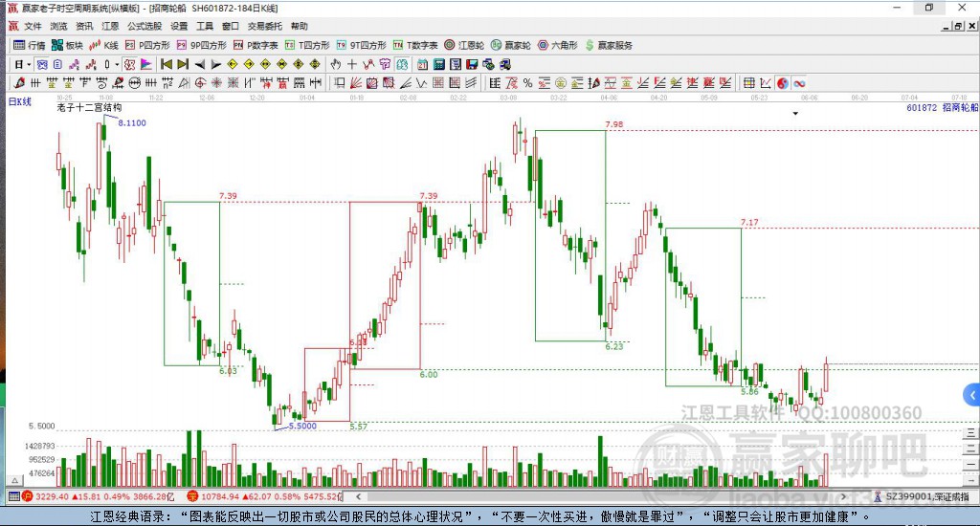This screenshot has height=526, width=980.
Task: Expand the 日 period dropdown arrow
Action: [29, 64]
